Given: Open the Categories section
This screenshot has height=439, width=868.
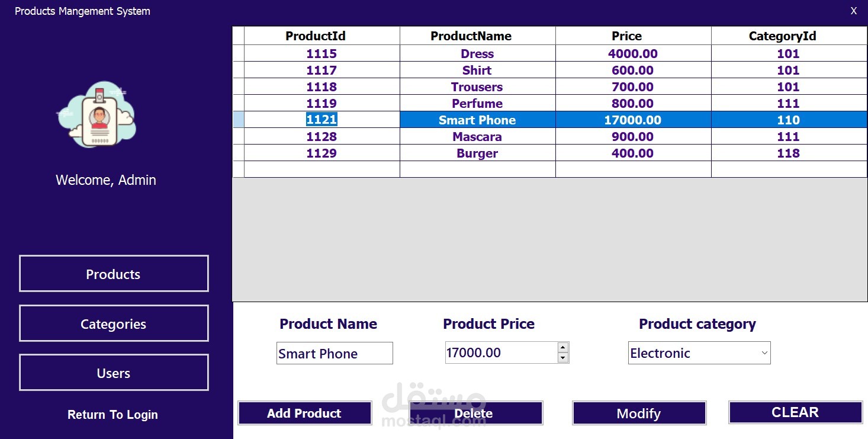Looking at the screenshot, I should coord(114,323).
